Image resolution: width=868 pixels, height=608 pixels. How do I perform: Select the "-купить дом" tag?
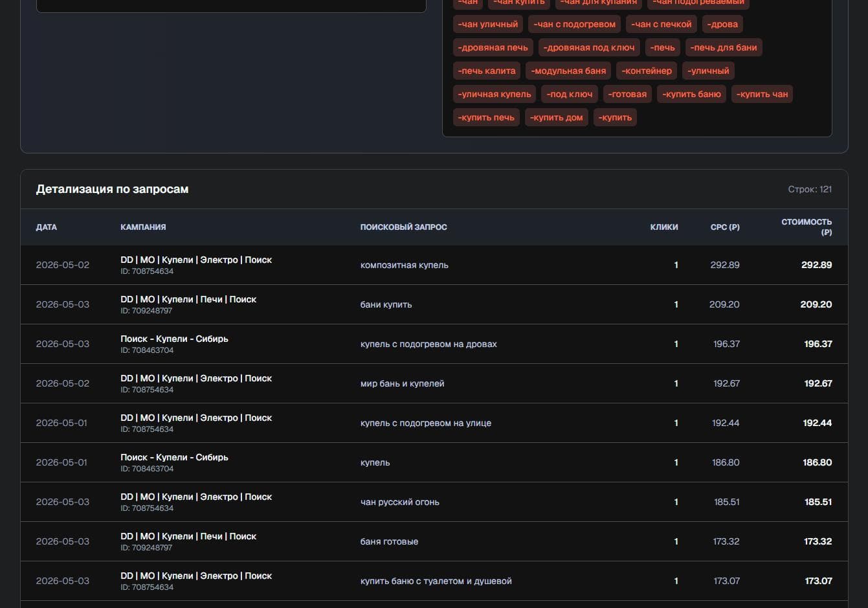pos(557,117)
